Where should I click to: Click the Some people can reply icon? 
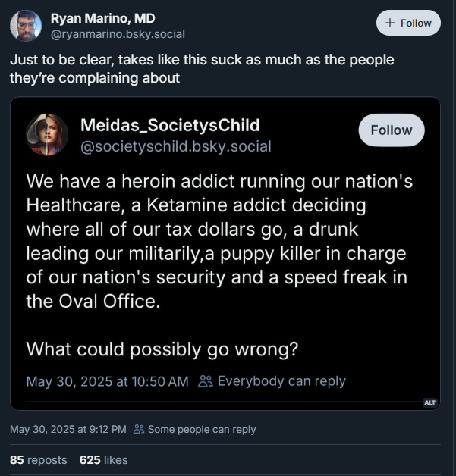coord(138,430)
